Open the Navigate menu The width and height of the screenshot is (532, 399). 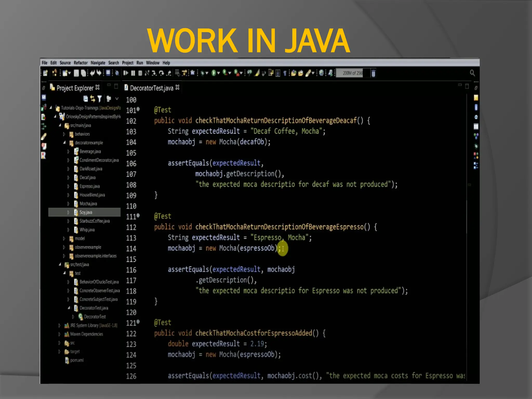pyautogui.click(x=98, y=63)
